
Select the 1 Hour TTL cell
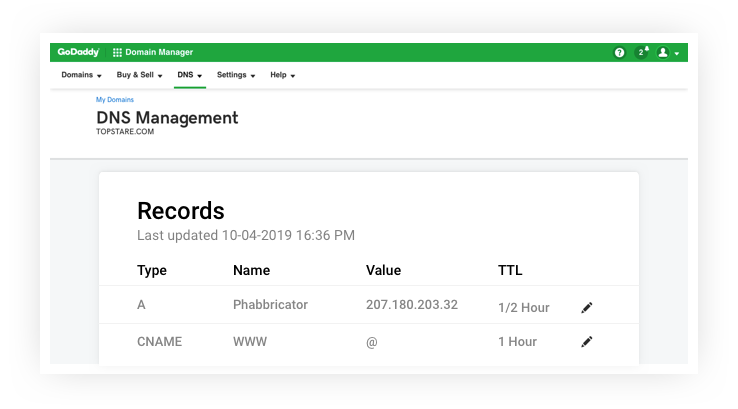(517, 342)
